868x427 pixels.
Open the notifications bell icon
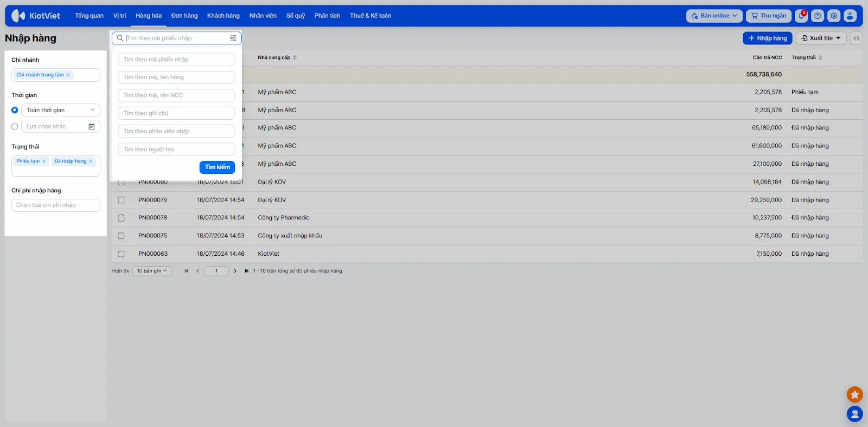[x=801, y=16]
